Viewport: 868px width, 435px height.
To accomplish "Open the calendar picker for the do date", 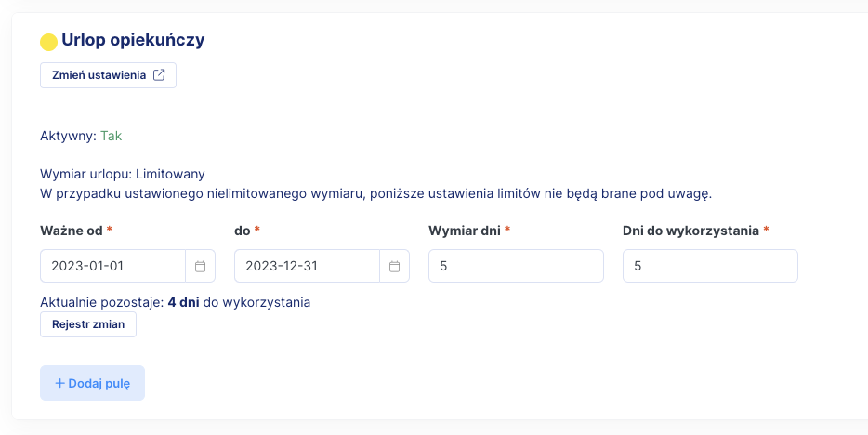I will 394,266.
